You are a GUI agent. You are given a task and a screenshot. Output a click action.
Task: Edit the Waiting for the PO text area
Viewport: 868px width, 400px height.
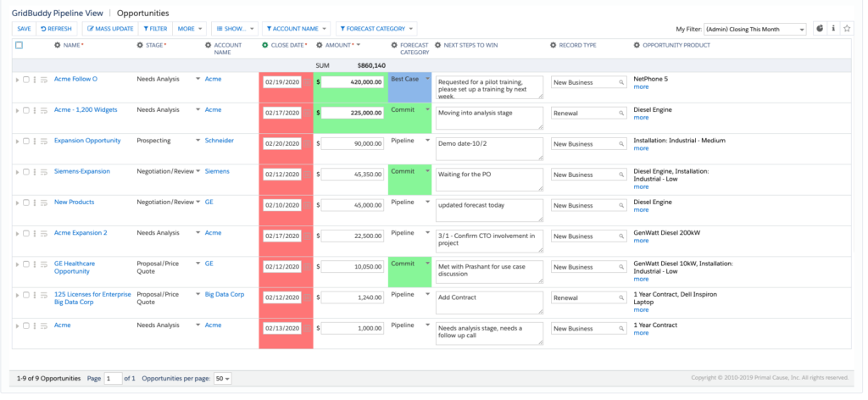(x=489, y=180)
